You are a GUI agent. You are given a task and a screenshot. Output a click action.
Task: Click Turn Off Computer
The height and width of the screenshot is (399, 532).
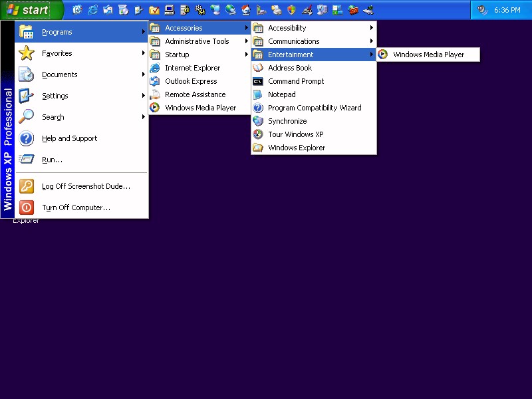tap(76, 207)
